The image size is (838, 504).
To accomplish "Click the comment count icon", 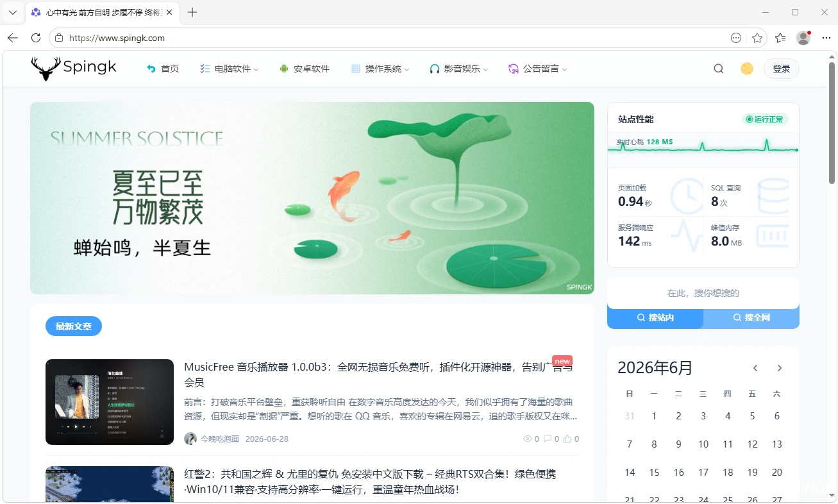I will 548,439.
